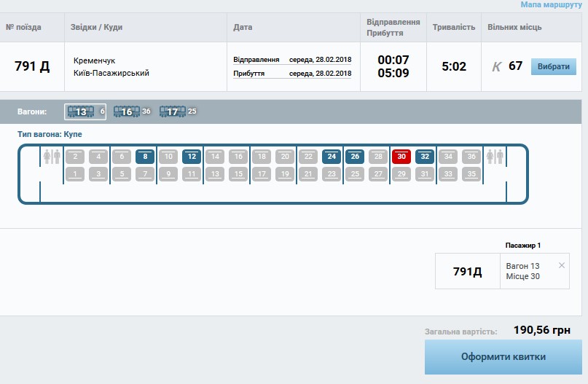588x384 pixels.
Task: Click the right restroom icon in wagon
Action: 495,157
